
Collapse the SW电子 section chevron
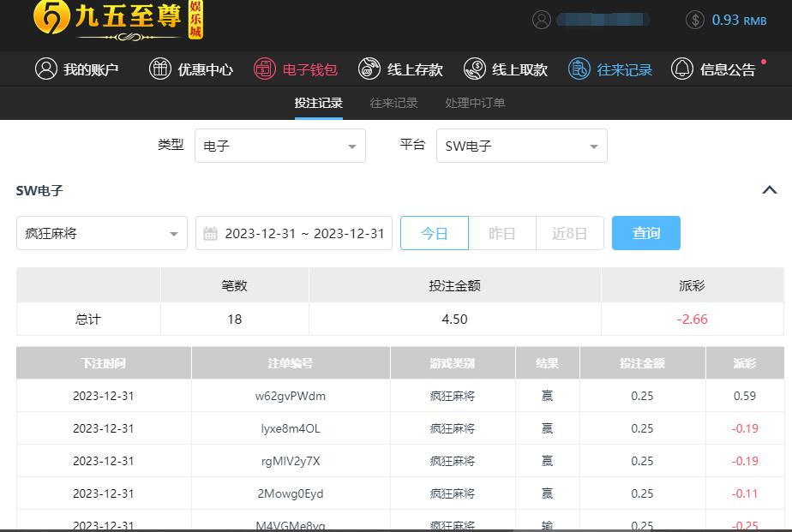point(769,190)
